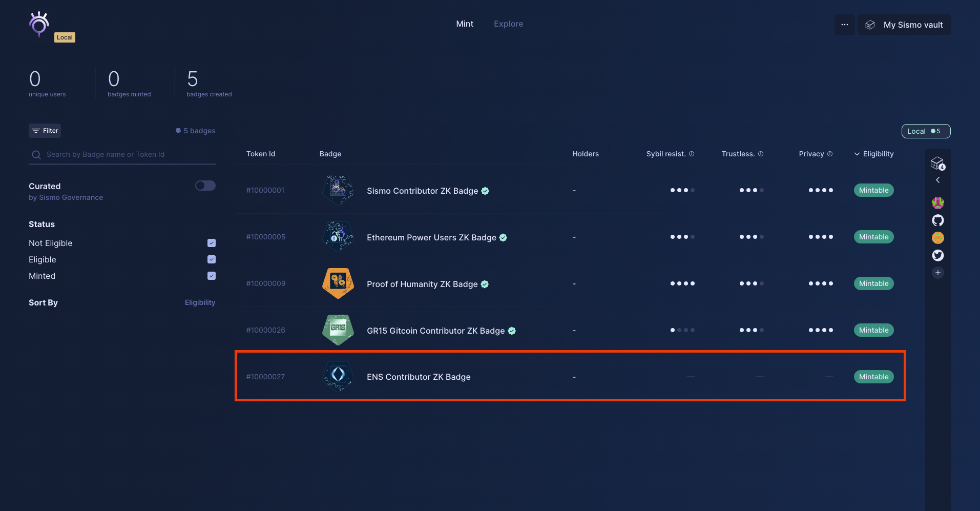Click token id #10000027

(x=265, y=377)
